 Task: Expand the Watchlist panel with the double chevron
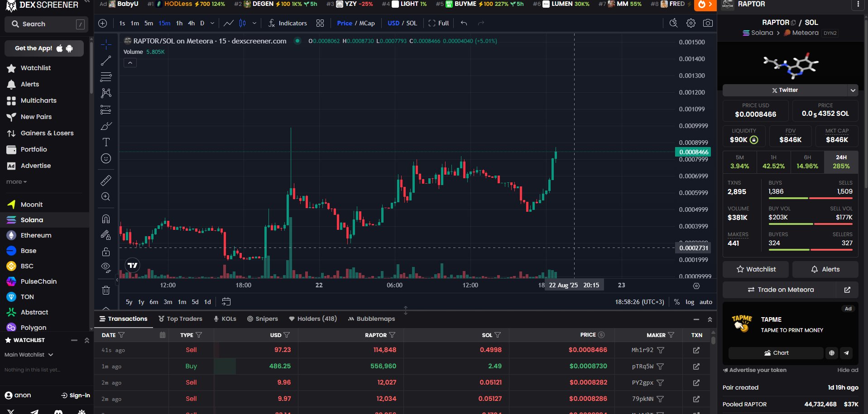86,340
